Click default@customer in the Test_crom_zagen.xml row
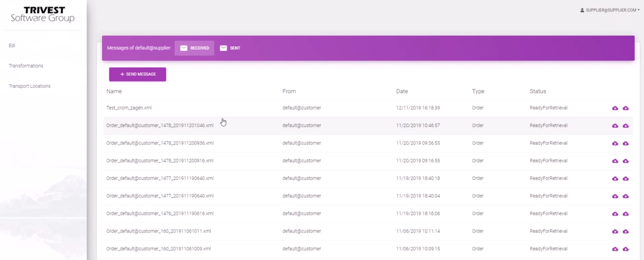 pyautogui.click(x=302, y=108)
